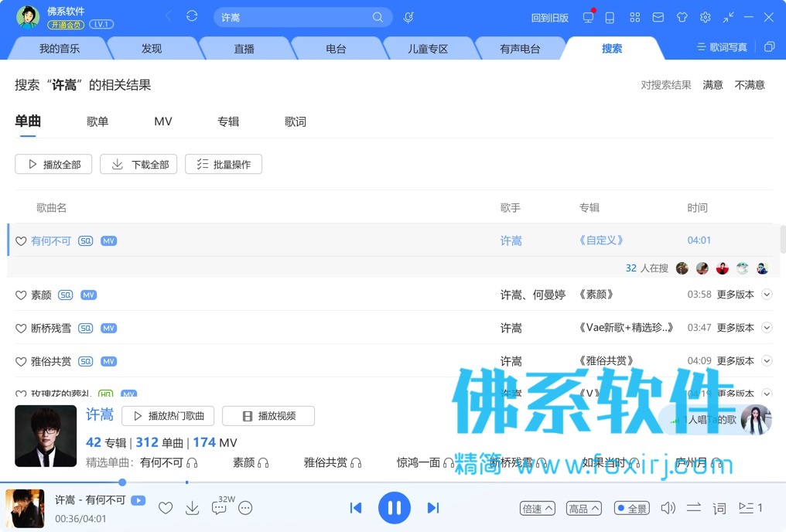Toggle the 全景 sound effect

click(x=631, y=509)
